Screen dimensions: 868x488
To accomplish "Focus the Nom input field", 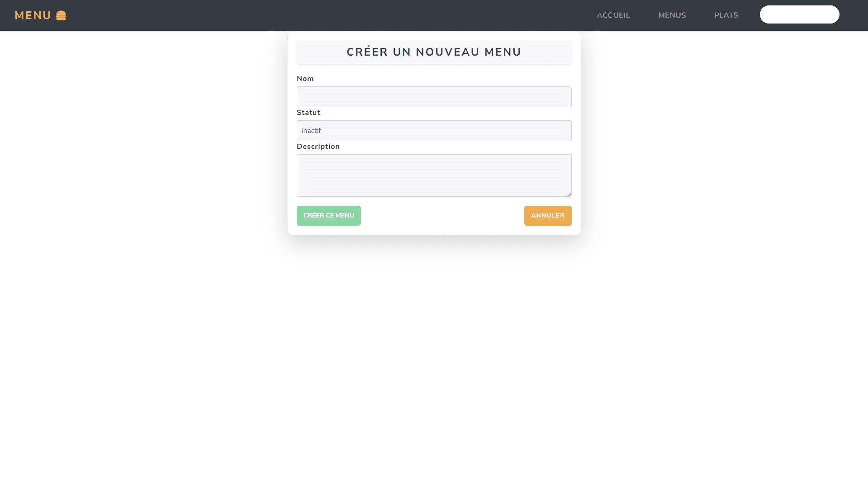I will click(434, 96).
